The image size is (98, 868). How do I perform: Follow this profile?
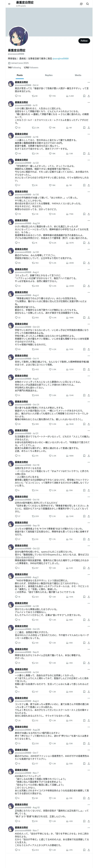84,41
